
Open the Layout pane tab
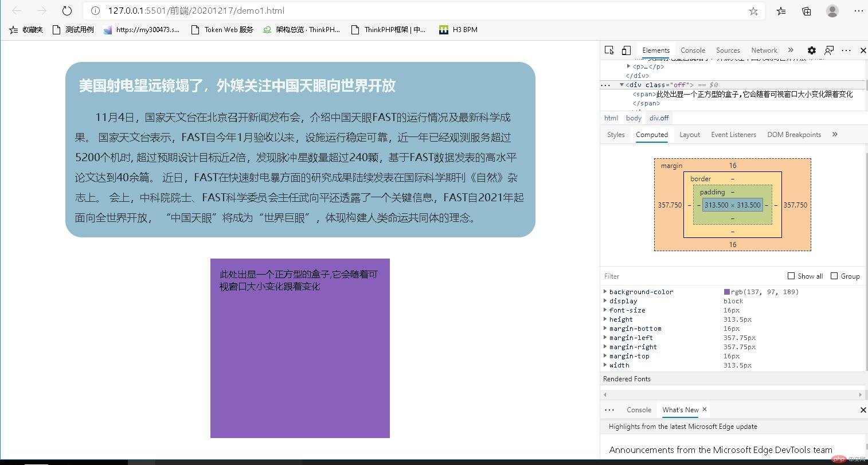click(690, 135)
